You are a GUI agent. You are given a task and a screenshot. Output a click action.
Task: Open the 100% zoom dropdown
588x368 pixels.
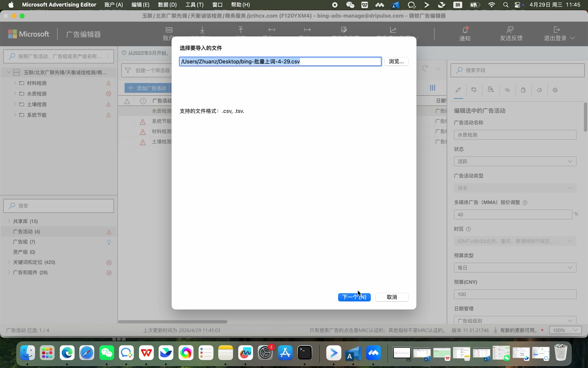[x=565, y=330]
